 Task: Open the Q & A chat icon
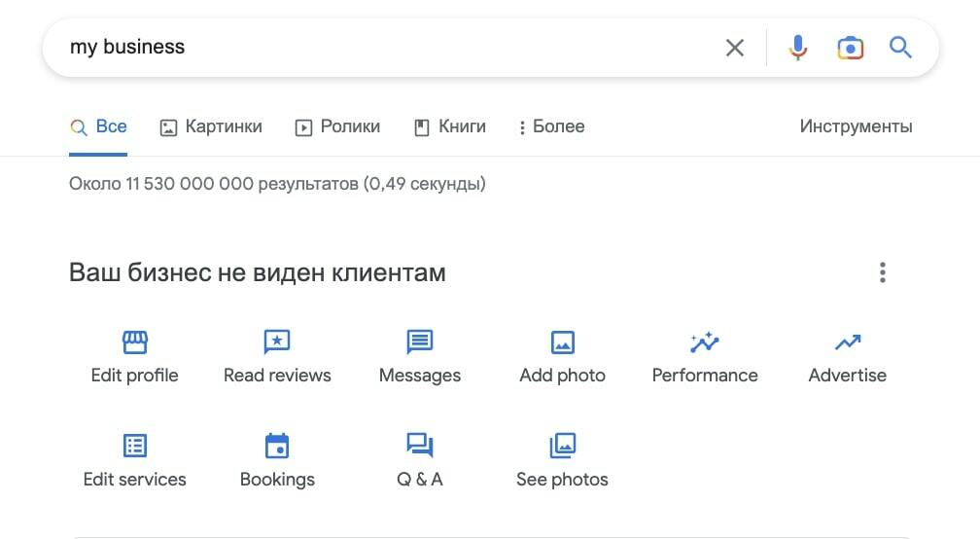(419, 446)
